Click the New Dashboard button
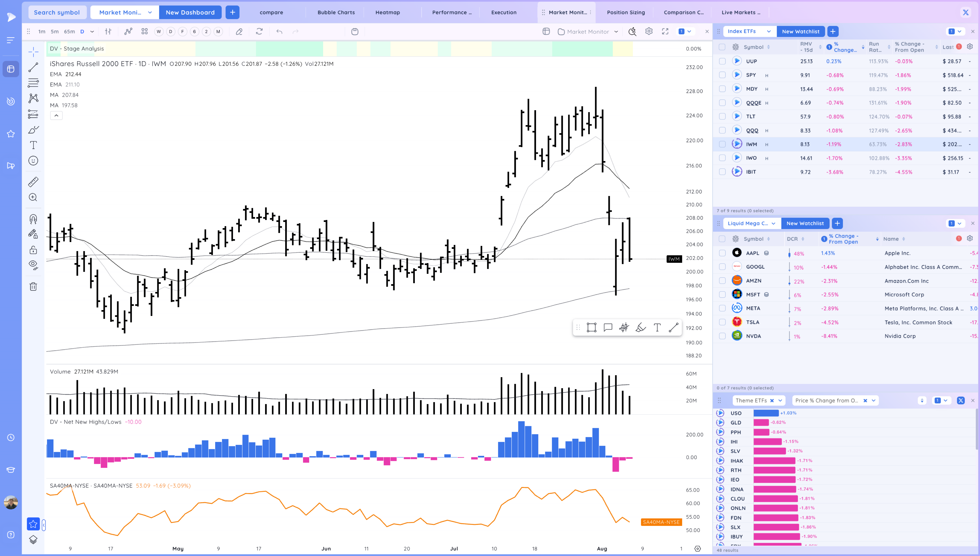Viewport: 980px width, 556px height. click(x=190, y=12)
